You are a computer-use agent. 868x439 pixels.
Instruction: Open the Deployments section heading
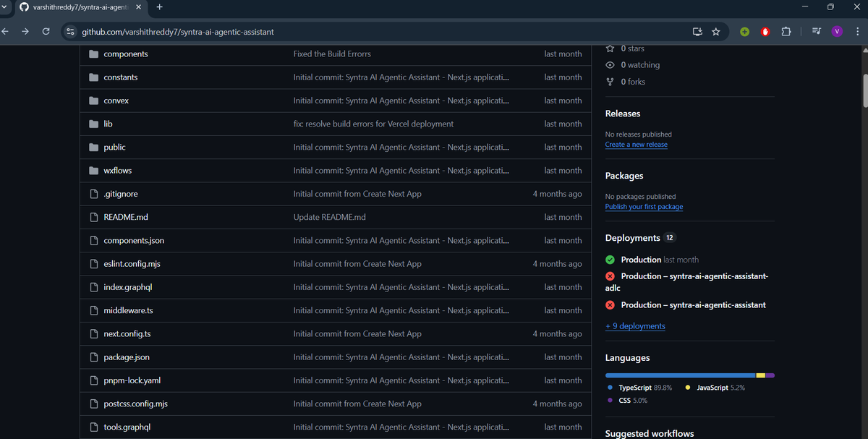[x=632, y=238]
